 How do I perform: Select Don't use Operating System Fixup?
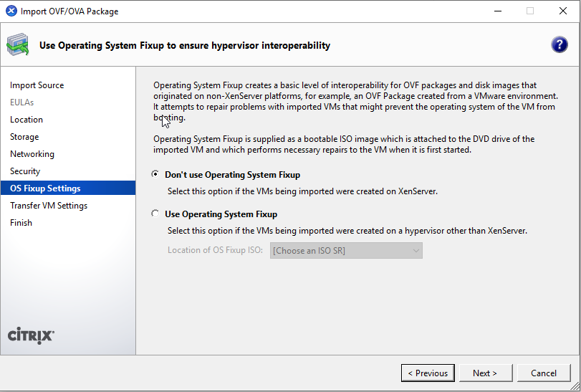[x=155, y=175]
